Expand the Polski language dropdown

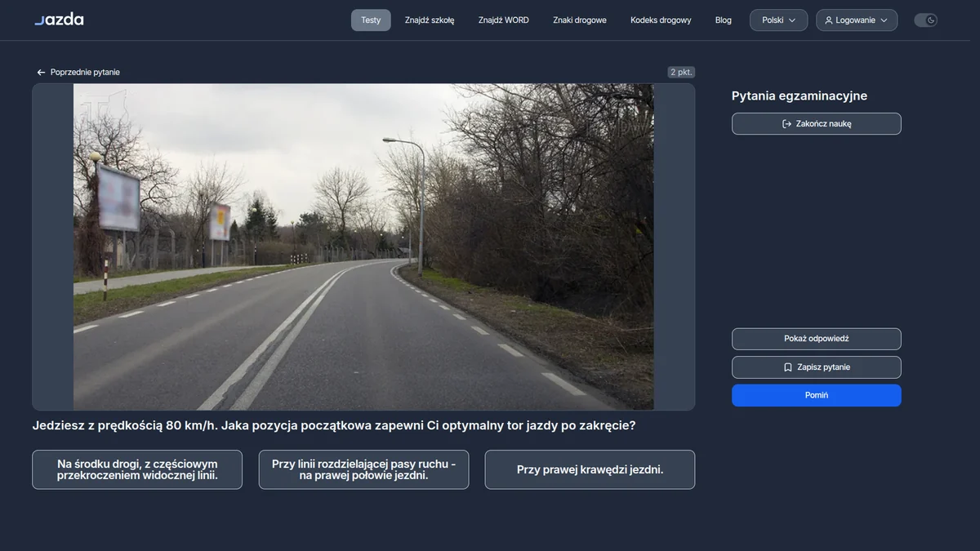[x=779, y=20]
